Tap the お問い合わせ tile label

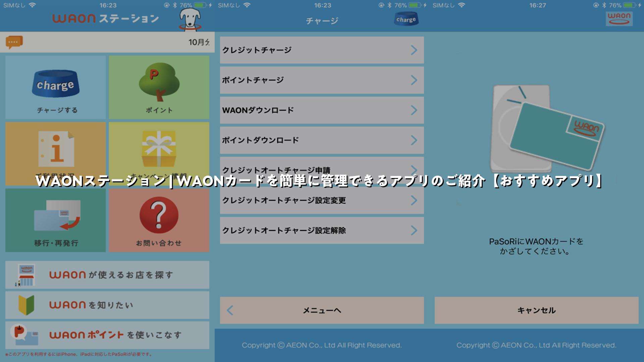pos(159,243)
